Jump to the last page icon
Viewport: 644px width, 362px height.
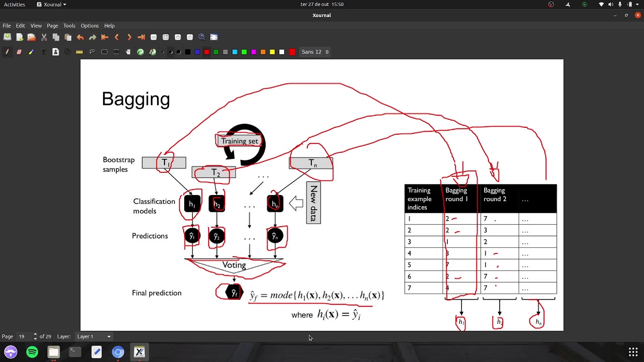(x=141, y=37)
